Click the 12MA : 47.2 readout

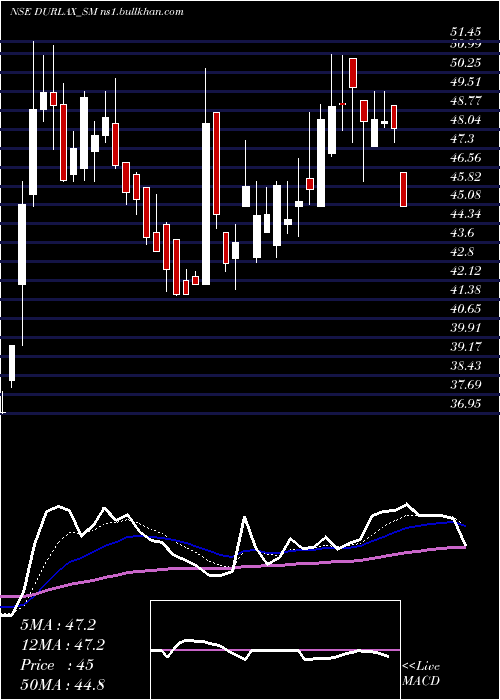(x=62, y=645)
